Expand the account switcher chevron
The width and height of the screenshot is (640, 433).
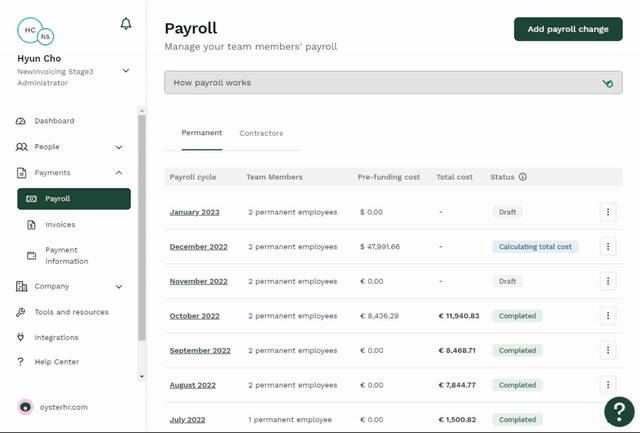(x=126, y=71)
